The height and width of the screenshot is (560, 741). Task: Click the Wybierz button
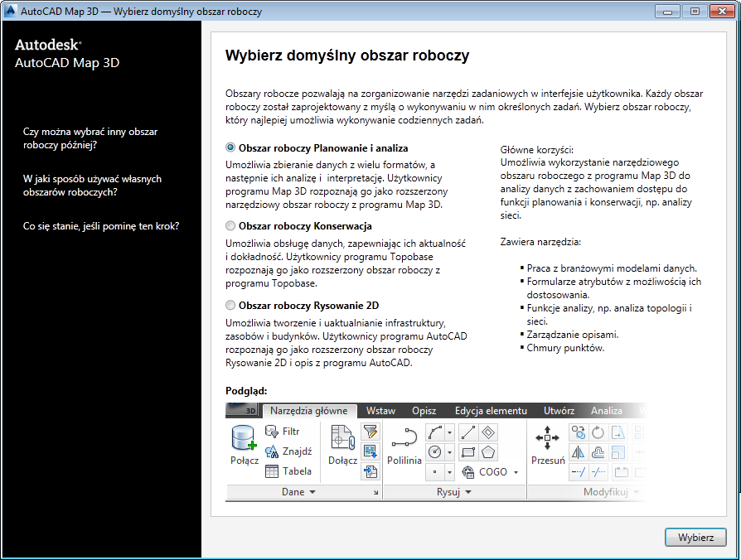695,538
